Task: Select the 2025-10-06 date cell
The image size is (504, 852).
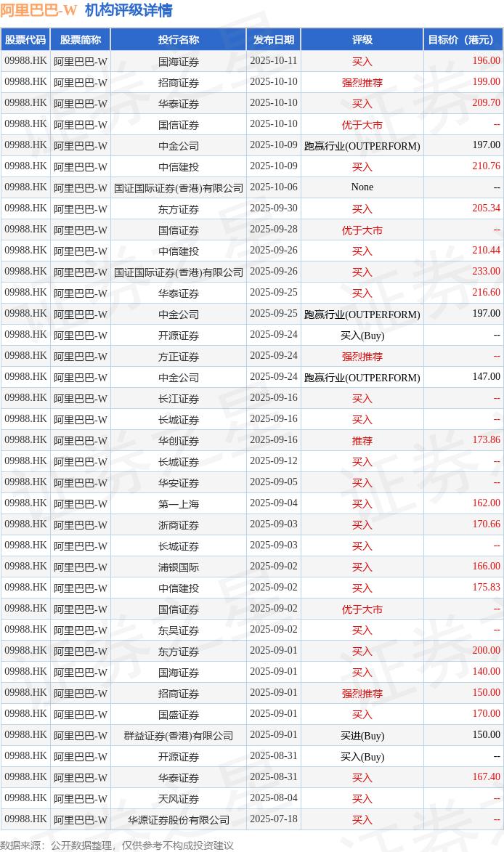Action: (x=274, y=187)
